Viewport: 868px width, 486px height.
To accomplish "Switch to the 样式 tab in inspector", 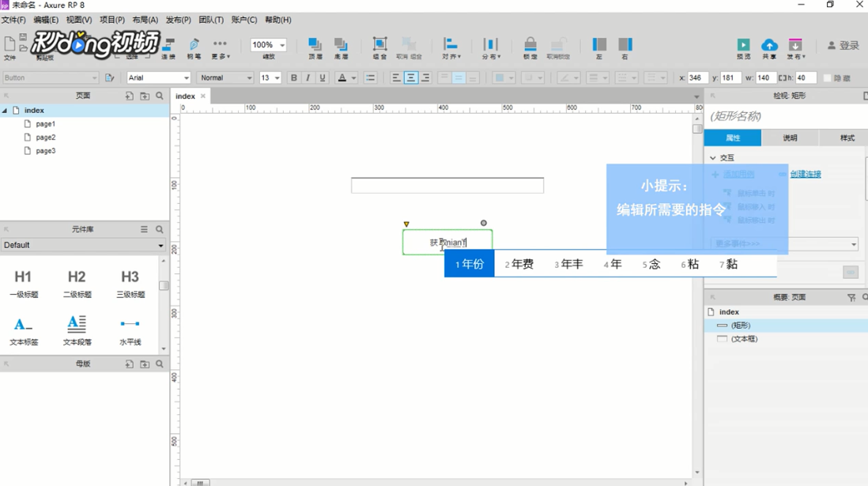I will coord(847,138).
